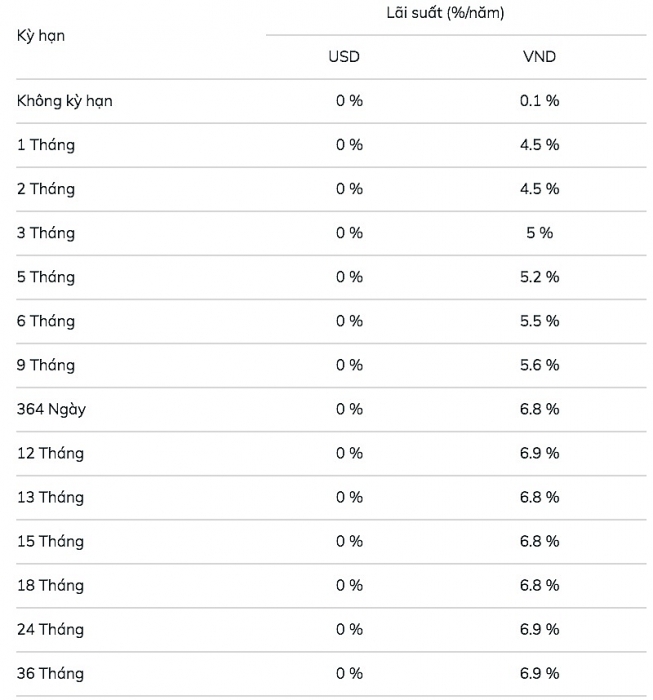Image resolution: width=653 pixels, height=700 pixels.
Task: Click the 0.1 % VND rate
Action: pos(539,101)
